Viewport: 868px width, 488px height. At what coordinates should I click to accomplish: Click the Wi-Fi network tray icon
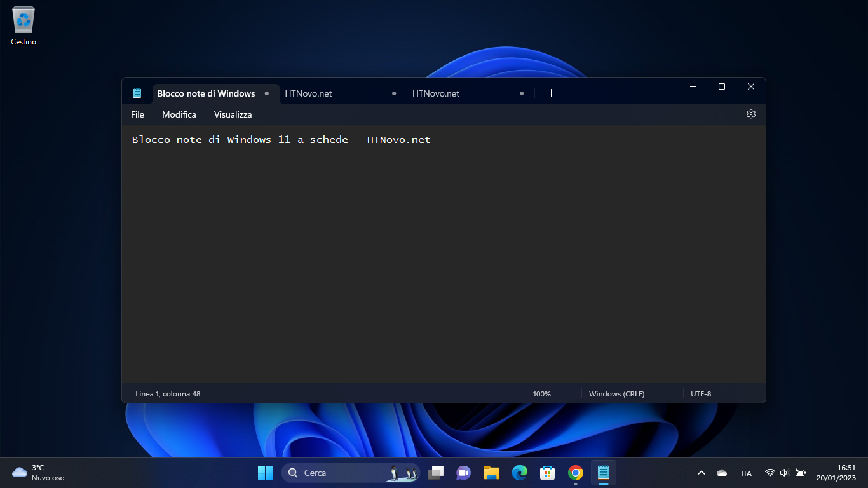click(770, 473)
